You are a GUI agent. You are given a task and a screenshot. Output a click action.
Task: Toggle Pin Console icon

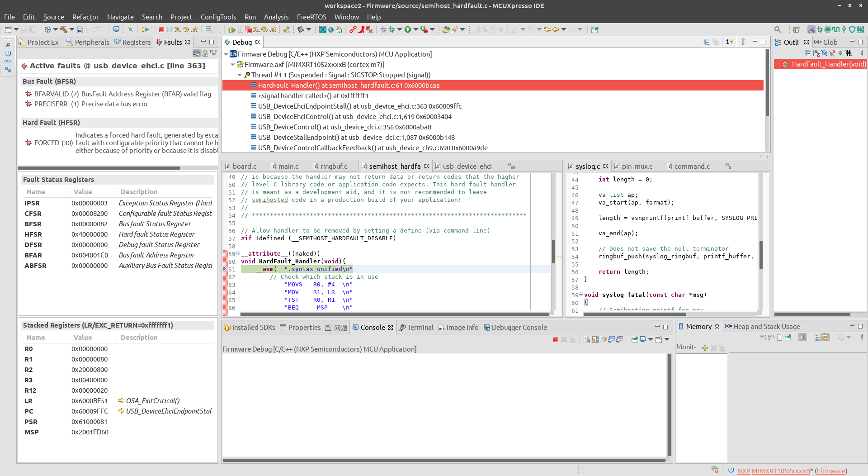634,339
